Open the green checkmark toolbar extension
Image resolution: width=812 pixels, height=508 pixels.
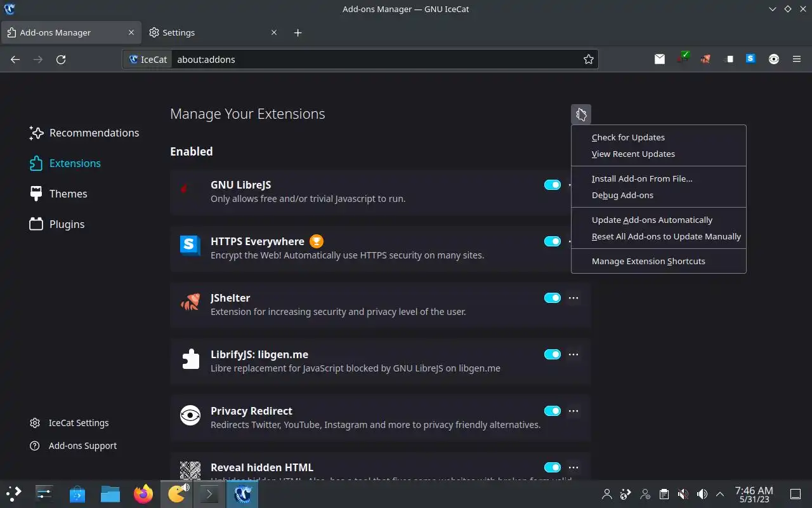pos(683,59)
